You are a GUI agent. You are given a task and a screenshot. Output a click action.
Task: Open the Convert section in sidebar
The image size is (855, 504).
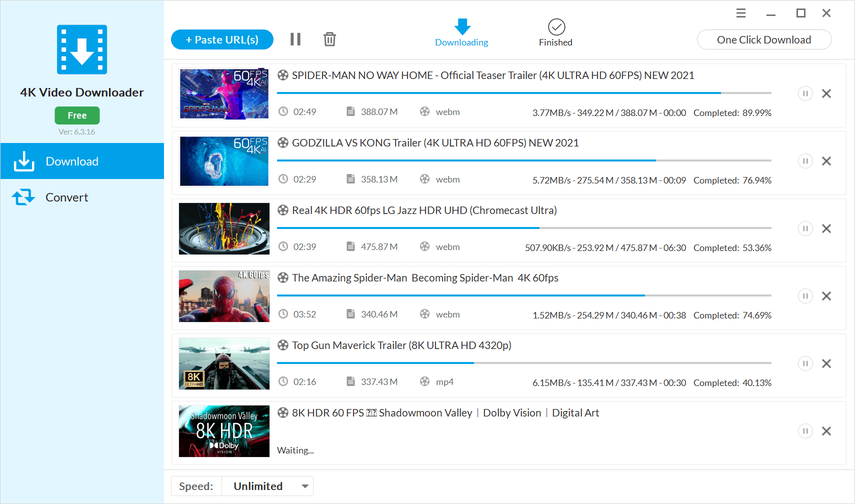click(67, 197)
